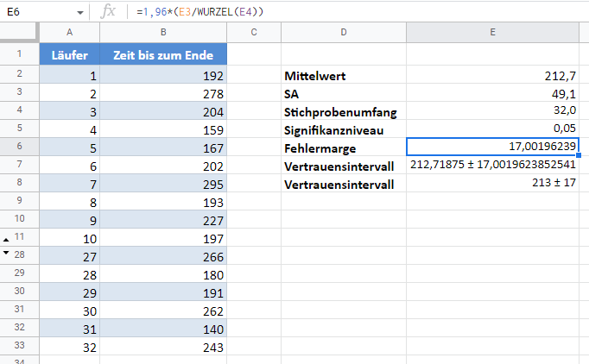
Task: Click the Läufer header cell
Action: [69, 55]
